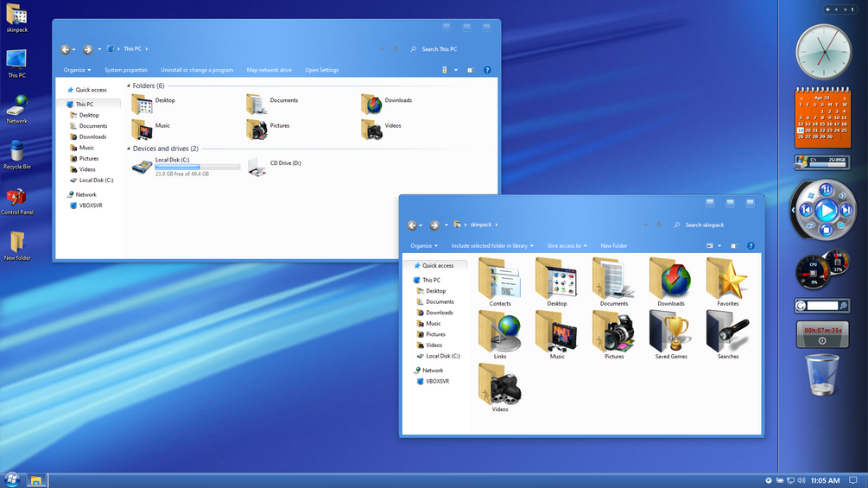Click the New folder button in skinpack
Image resolution: width=868 pixels, height=488 pixels.
(613, 245)
